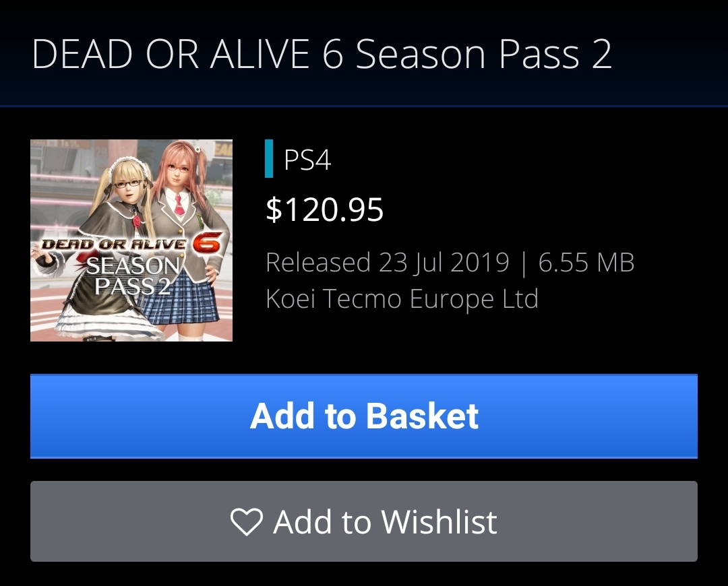Click the heart icon on the wishlist button
The image size is (728, 586).
[x=247, y=522]
